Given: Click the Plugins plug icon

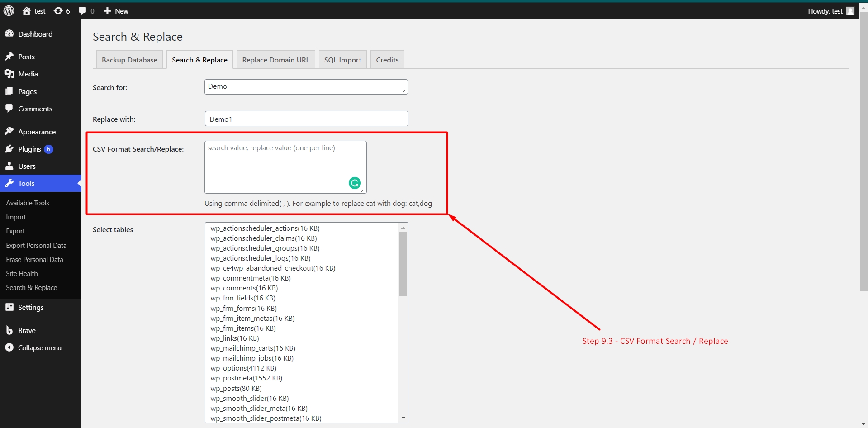Looking at the screenshot, I should (x=9, y=149).
